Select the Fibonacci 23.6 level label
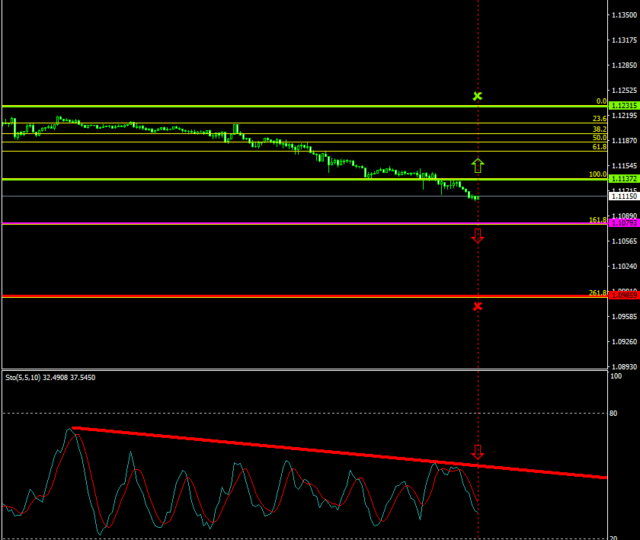Screen dimensions: 640x540 (x=599, y=119)
